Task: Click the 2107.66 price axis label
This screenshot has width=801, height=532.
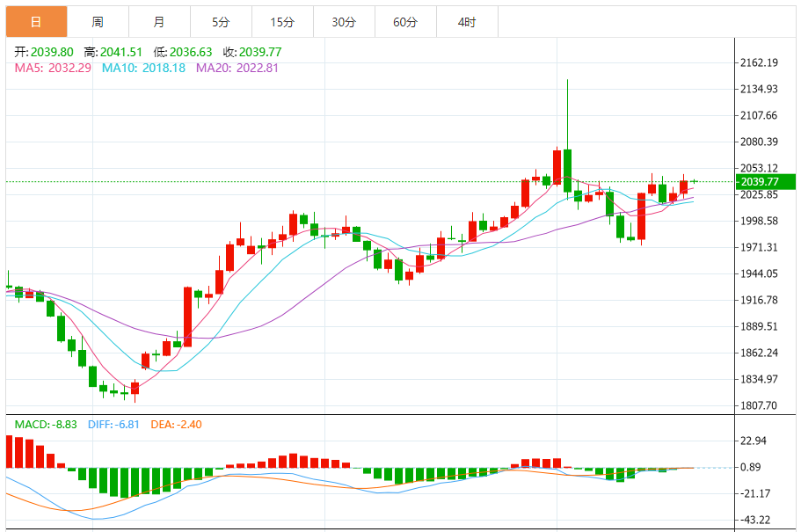Action: tap(759, 115)
